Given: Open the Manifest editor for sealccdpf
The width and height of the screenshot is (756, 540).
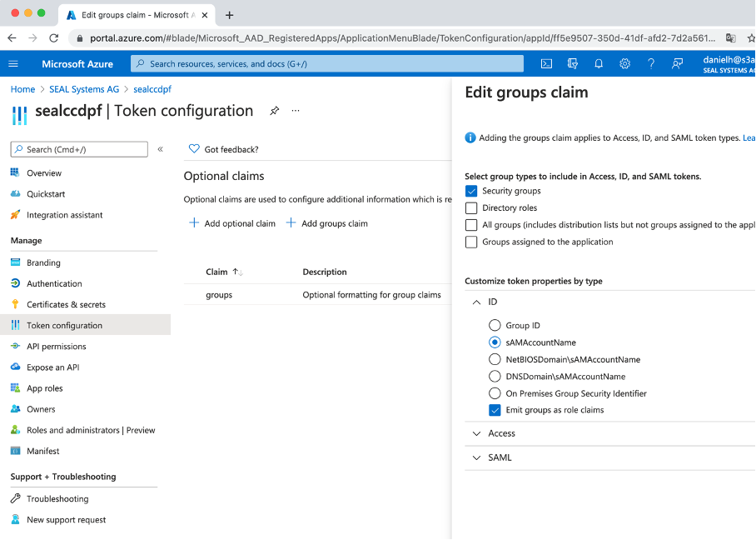Looking at the screenshot, I should coord(42,451).
